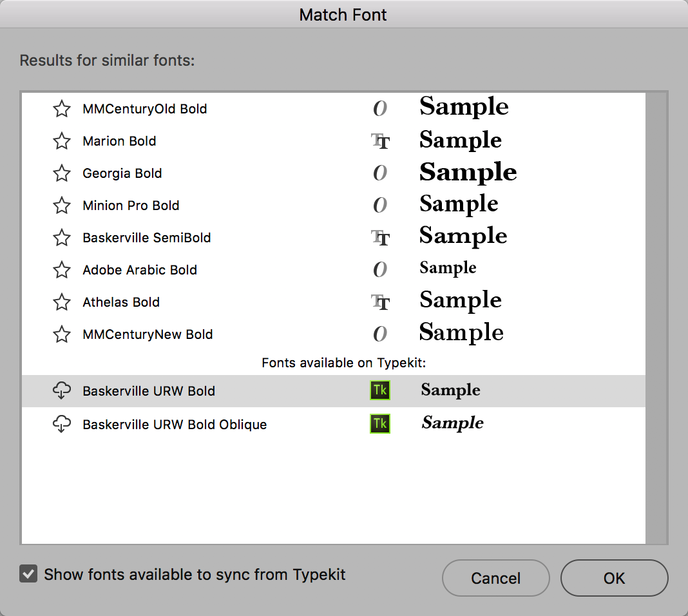Select Minion Pro Bold in the list
The width and height of the screenshot is (688, 616).
coord(131,206)
